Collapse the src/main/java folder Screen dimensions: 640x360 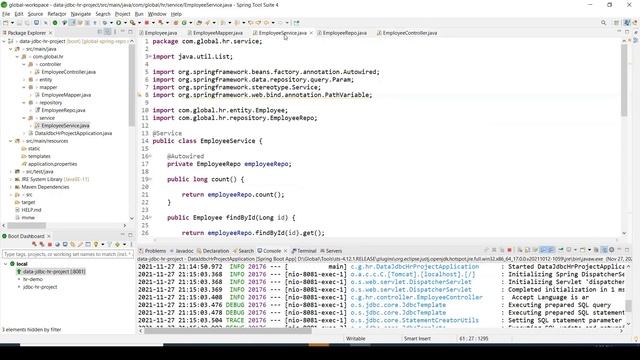tap(11, 49)
